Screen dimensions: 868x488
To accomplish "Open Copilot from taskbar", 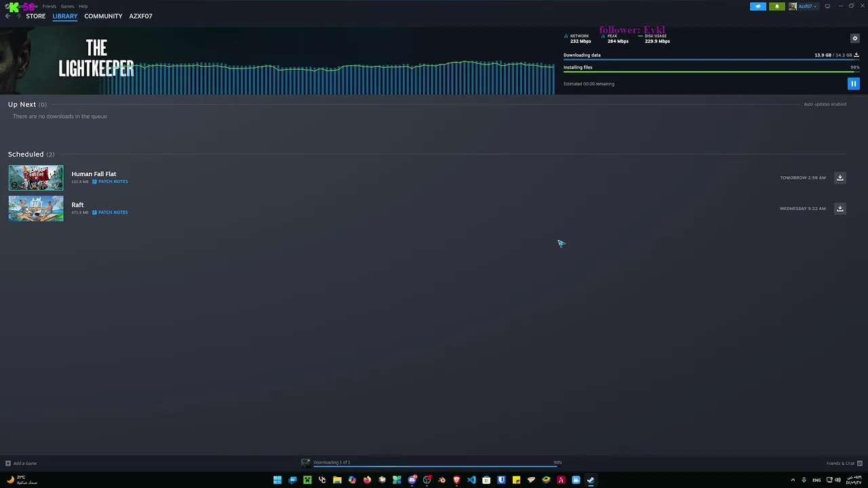I will (x=352, y=480).
